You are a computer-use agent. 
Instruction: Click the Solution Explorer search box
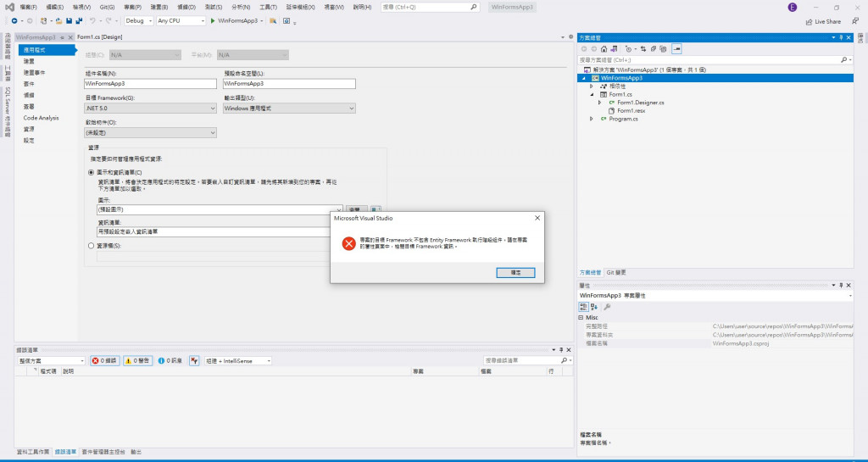tap(715, 59)
